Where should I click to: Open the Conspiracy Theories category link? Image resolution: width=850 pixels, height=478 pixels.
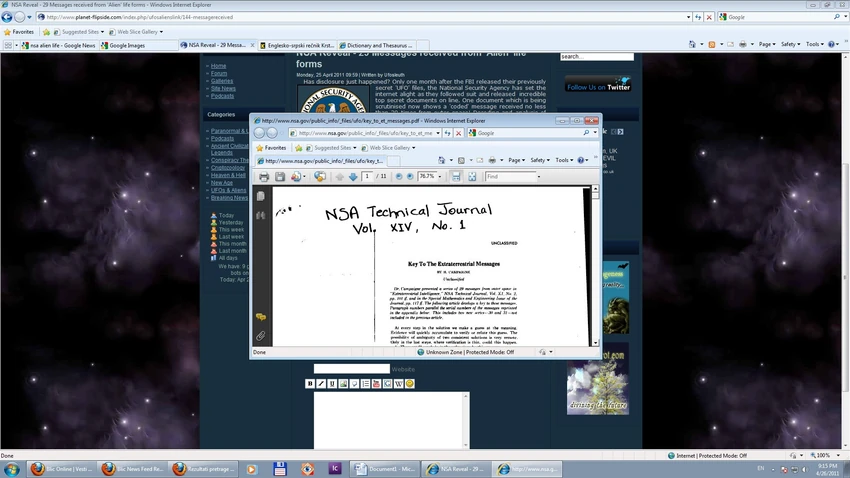tap(229, 160)
